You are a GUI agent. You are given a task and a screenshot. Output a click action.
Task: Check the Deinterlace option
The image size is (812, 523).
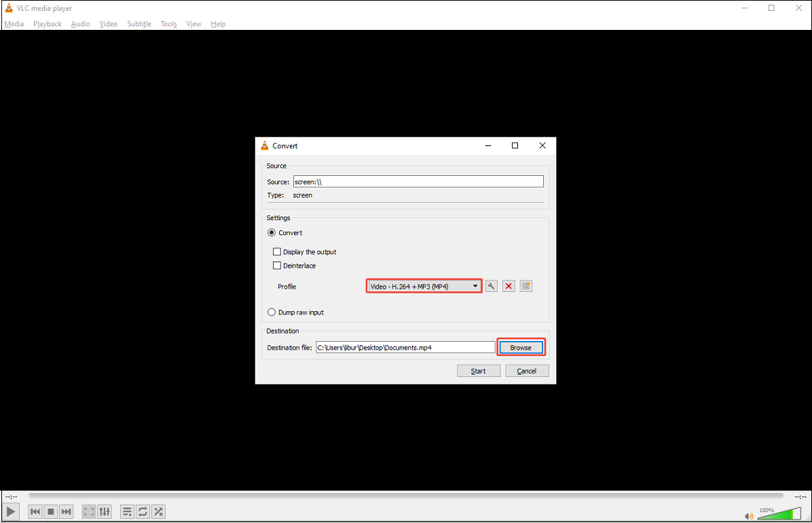[x=277, y=266]
